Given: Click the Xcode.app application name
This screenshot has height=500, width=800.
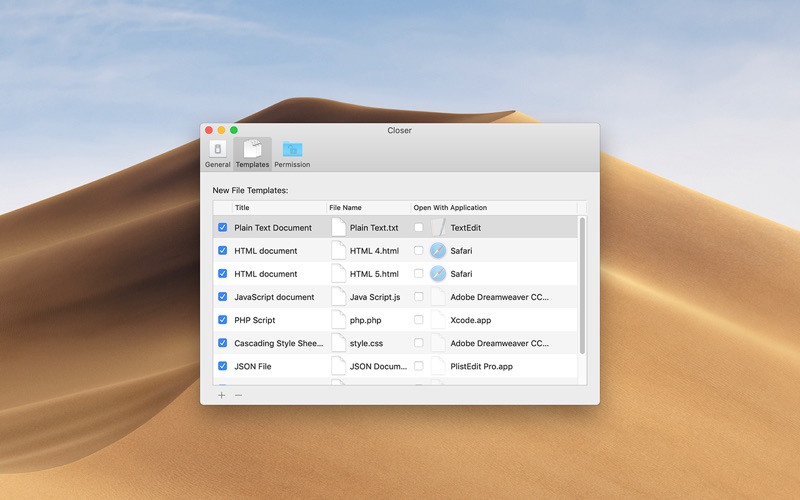Looking at the screenshot, I should click(x=470, y=320).
